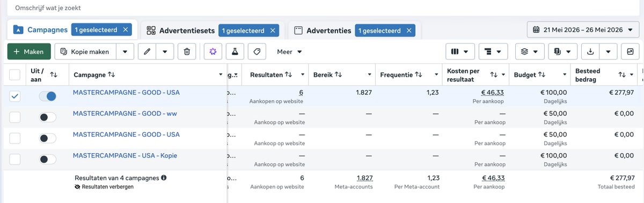Turn off the active MASTERCAMPAGNE - GOOD - USA toggle
Viewport: 644px width, 203px height.
click(48, 96)
